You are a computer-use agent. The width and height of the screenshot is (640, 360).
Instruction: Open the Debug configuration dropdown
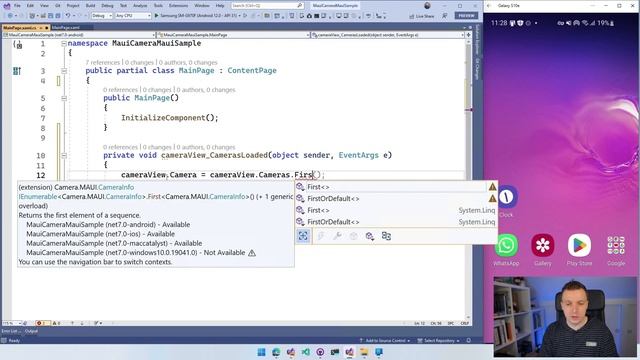(102, 16)
